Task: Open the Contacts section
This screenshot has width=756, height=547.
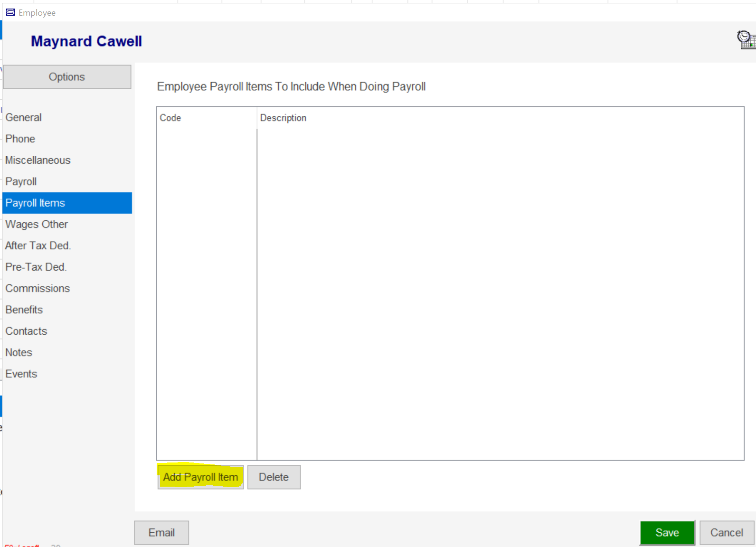Action: coord(26,331)
